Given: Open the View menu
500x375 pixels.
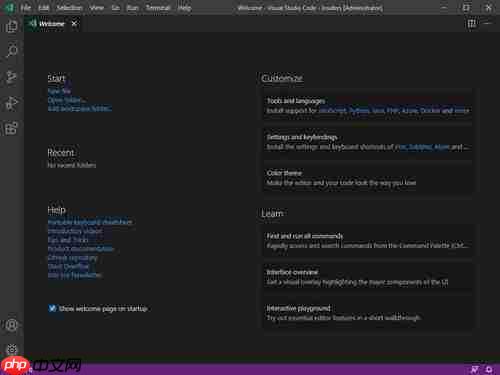Looking at the screenshot, I should 97,8.
